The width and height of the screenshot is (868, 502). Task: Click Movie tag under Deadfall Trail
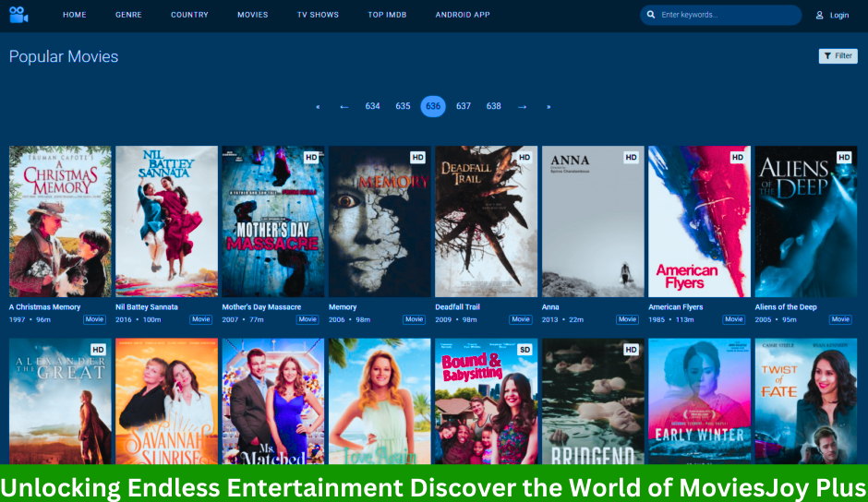(521, 319)
